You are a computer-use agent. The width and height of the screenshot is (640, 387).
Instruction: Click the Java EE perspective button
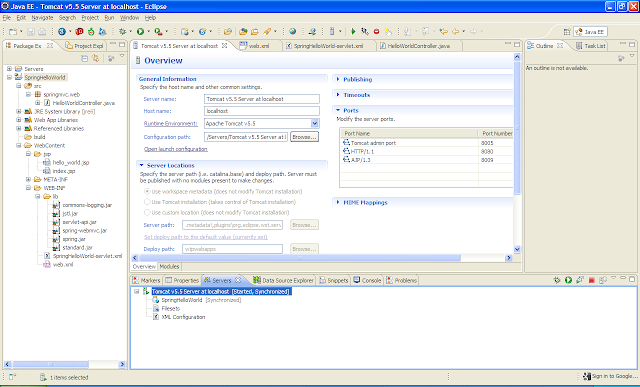(590, 32)
